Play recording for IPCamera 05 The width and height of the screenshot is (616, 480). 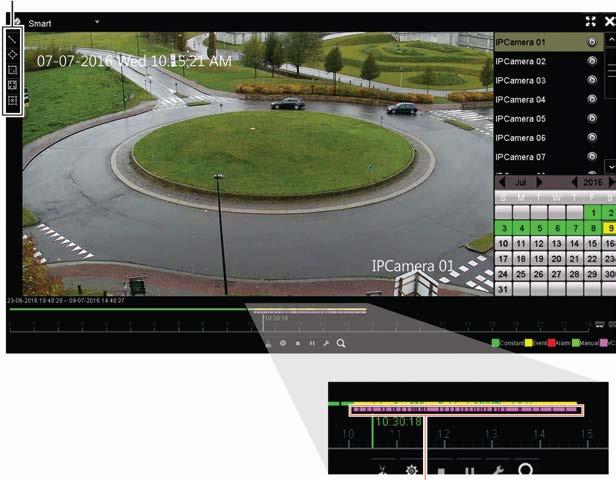pyautogui.click(x=592, y=118)
